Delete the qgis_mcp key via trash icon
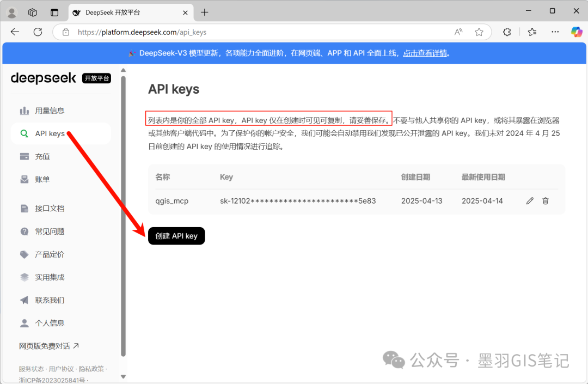The height and width of the screenshot is (384, 588). click(x=546, y=200)
